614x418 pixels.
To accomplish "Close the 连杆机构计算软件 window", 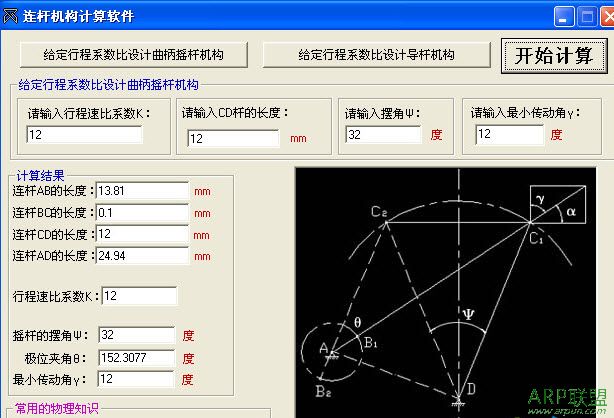I will point(608,17).
